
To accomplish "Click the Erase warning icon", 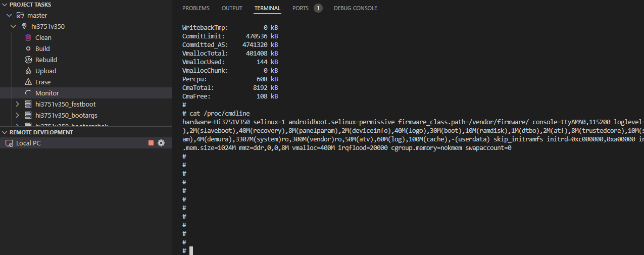I will 28,82.
